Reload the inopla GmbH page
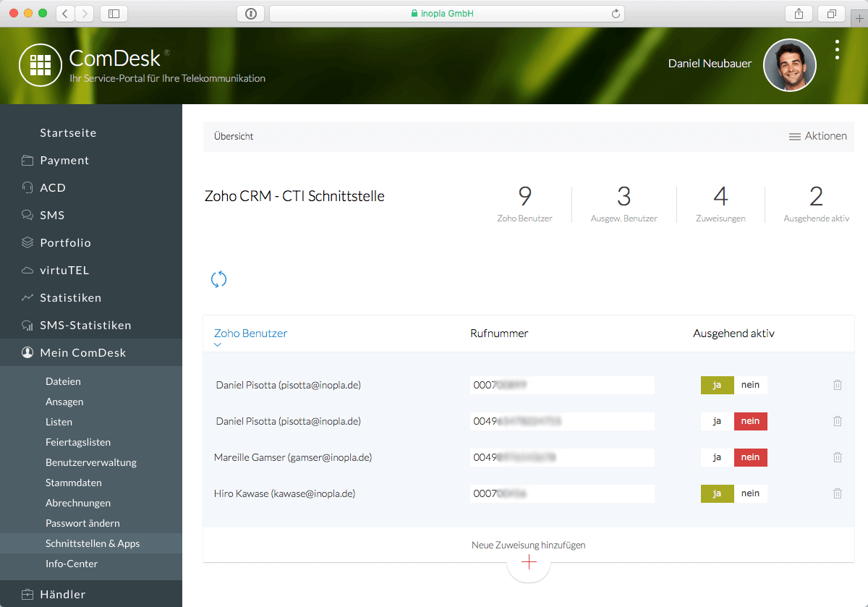The image size is (868, 607). point(616,14)
